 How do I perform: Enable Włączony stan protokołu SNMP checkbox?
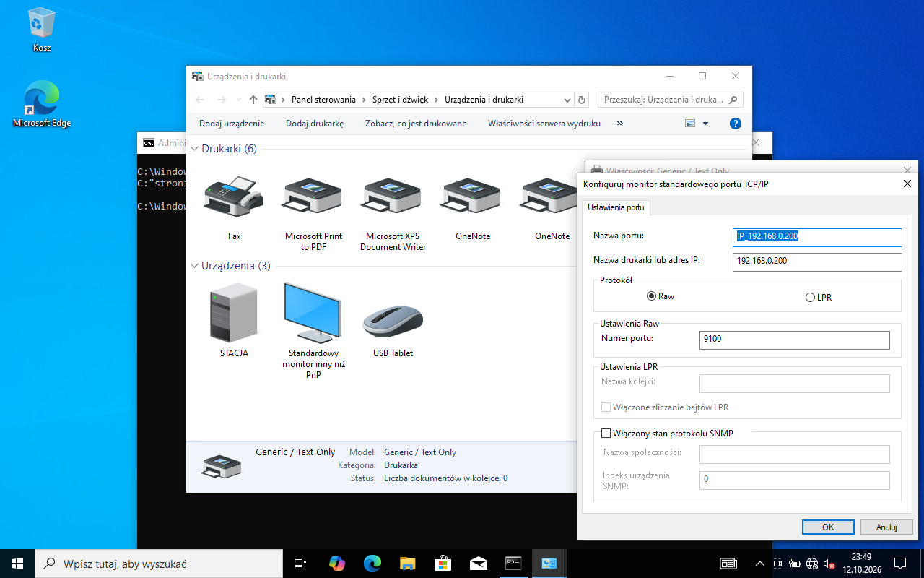(606, 433)
